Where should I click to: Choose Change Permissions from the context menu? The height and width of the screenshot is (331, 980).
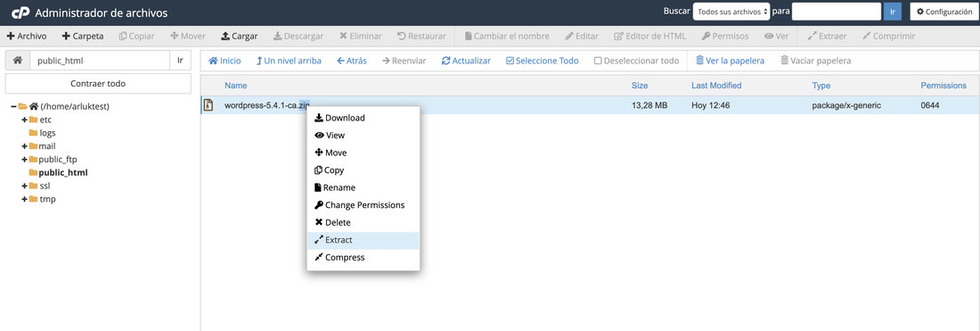(x=363, y=205)
